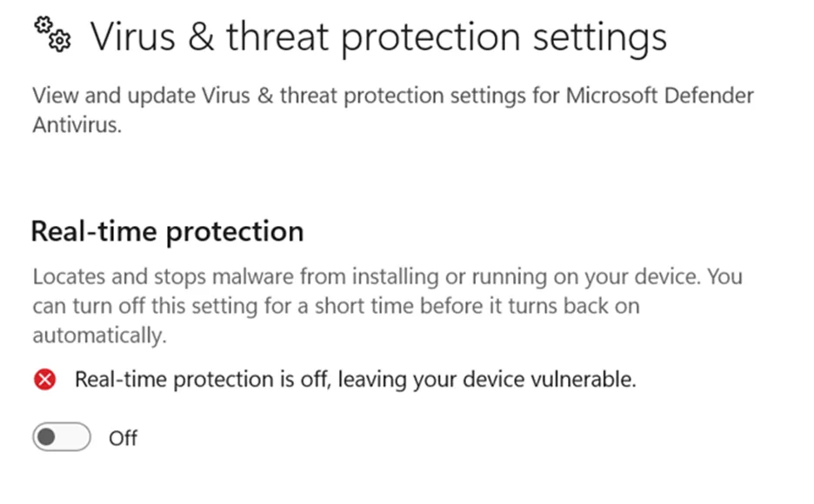Click the word "automatically." in the description
This screenshot has width=814, height=504.
(99, 335)
